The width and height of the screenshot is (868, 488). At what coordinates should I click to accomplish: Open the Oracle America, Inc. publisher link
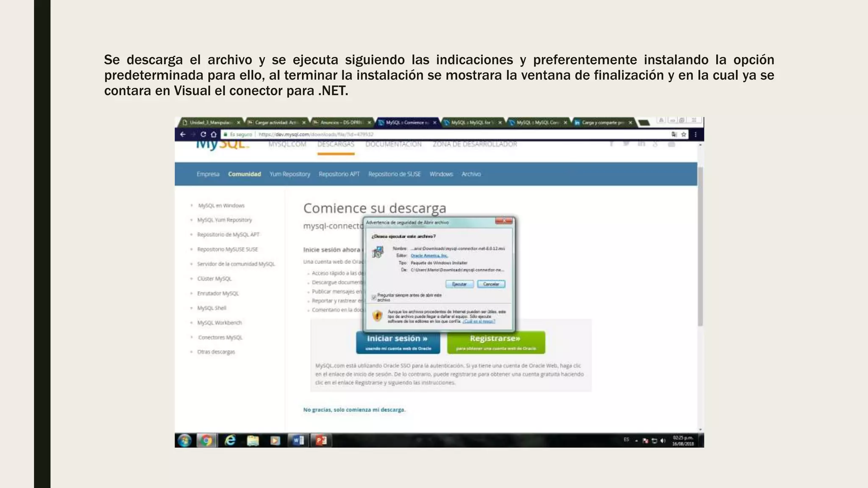(429, 255)
